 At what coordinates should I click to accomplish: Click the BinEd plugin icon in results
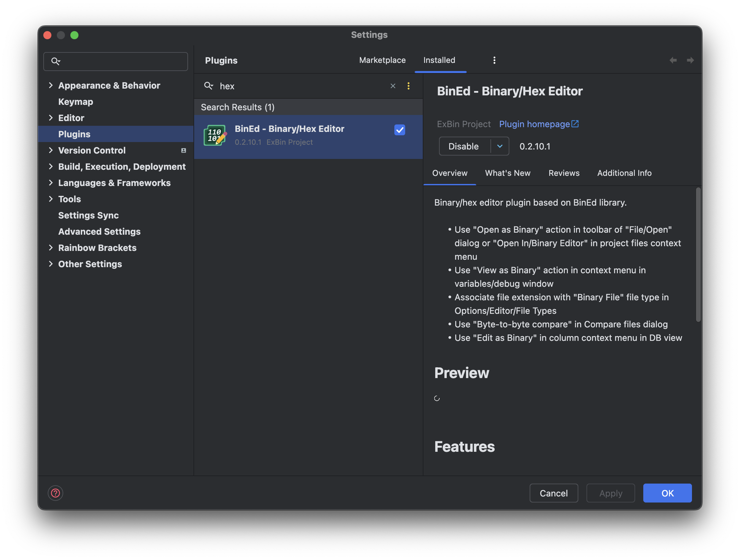tap(215, 136)
